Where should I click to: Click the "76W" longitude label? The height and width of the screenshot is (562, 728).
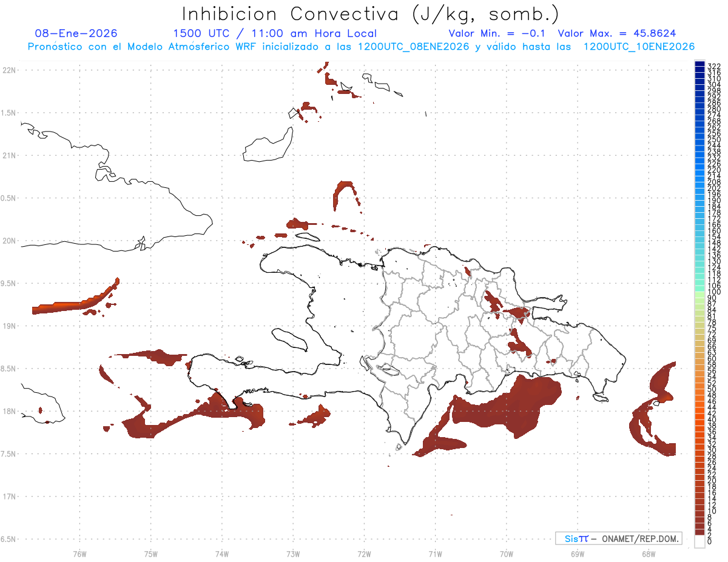pos(79,554)
